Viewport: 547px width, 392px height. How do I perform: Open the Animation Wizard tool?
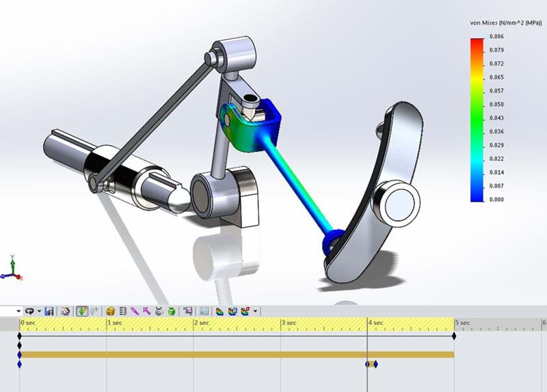(66, 311)
